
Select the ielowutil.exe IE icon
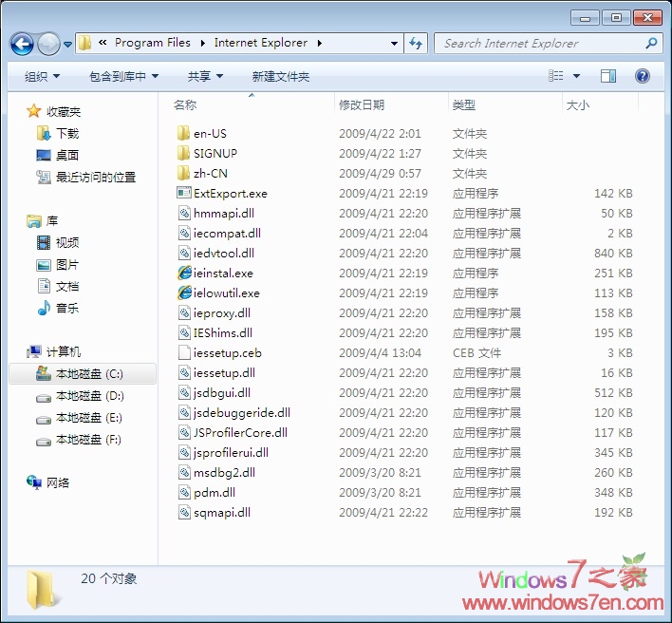184,293
